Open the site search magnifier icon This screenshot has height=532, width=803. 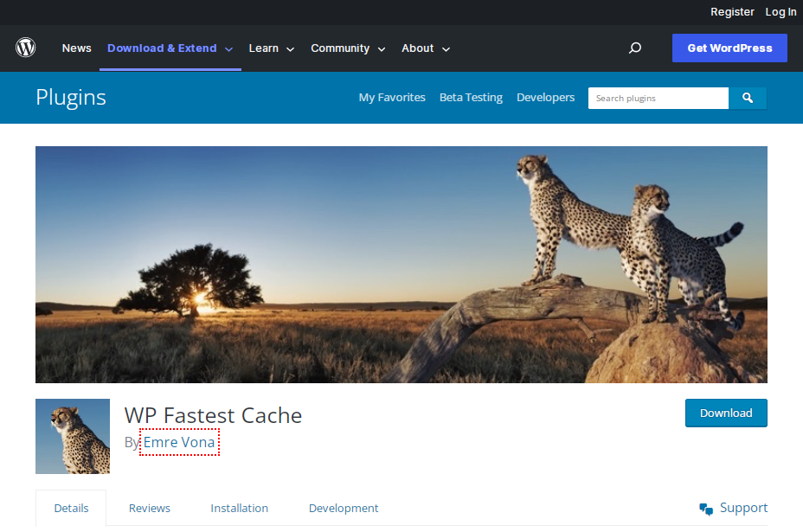coord(635,48)
